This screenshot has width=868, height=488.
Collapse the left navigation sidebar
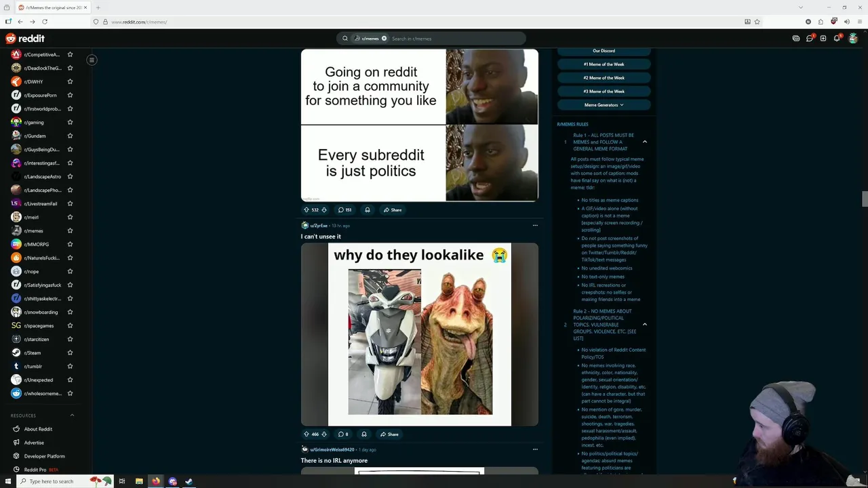92,60
